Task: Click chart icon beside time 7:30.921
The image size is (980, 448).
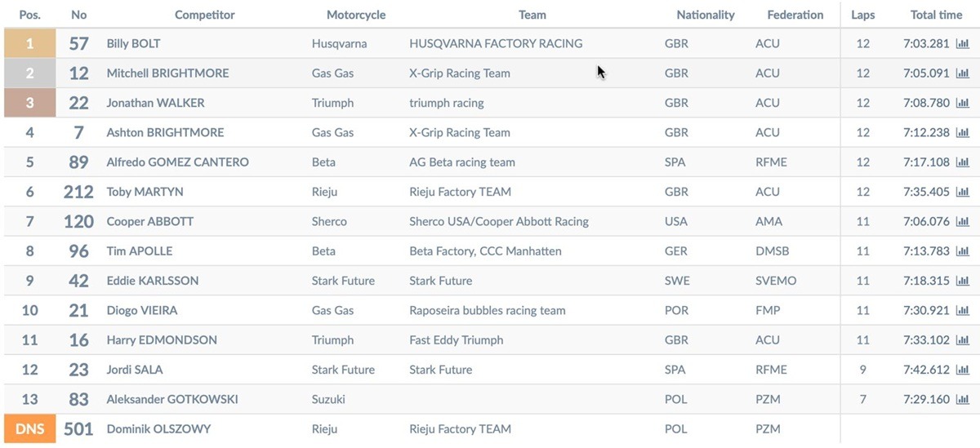Action: (962, 311)
